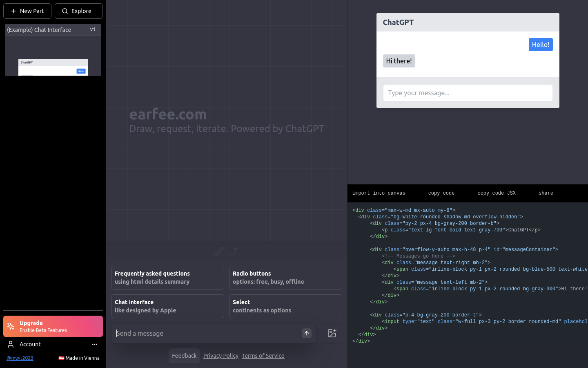Open the Account three-dots menu
Screen dimensions: 588x368
[95, 344]
